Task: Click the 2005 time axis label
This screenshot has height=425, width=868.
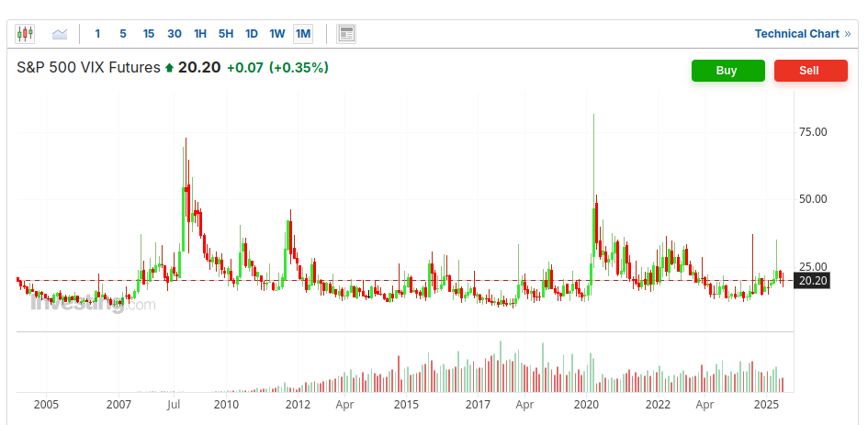Action: pyautogui.click(x=46, y=405)
